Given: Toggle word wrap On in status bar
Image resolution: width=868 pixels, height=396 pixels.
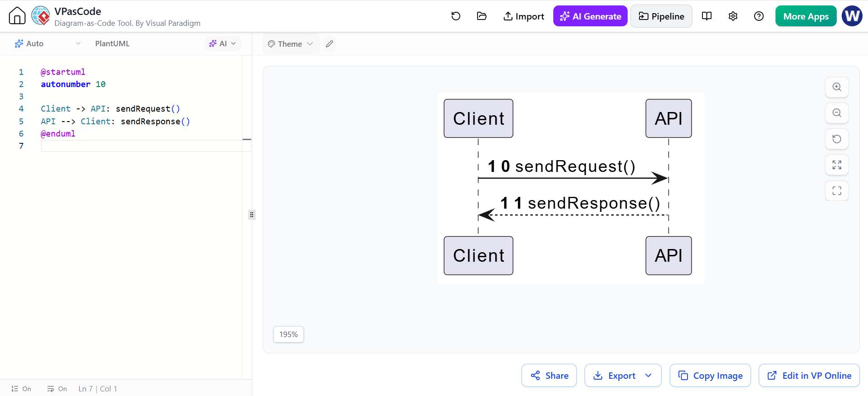Looking at the screenshot, I should pyautogui.click(x=57, y=389).
